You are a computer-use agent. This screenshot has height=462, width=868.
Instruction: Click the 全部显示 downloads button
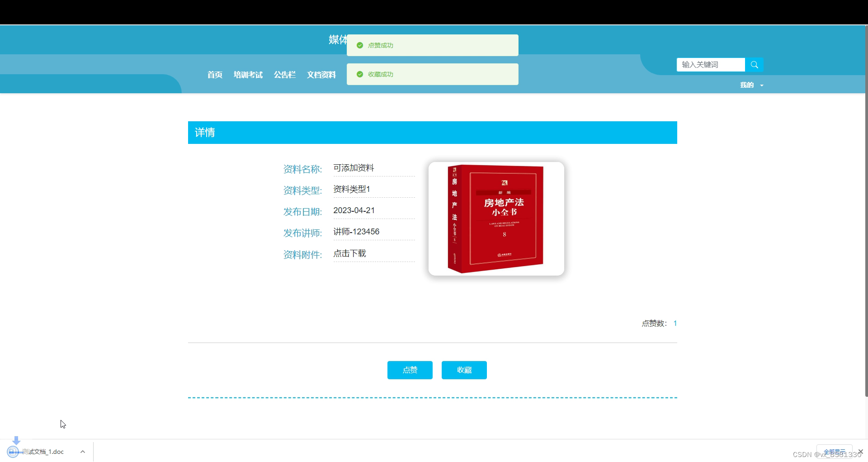[834, 452]
